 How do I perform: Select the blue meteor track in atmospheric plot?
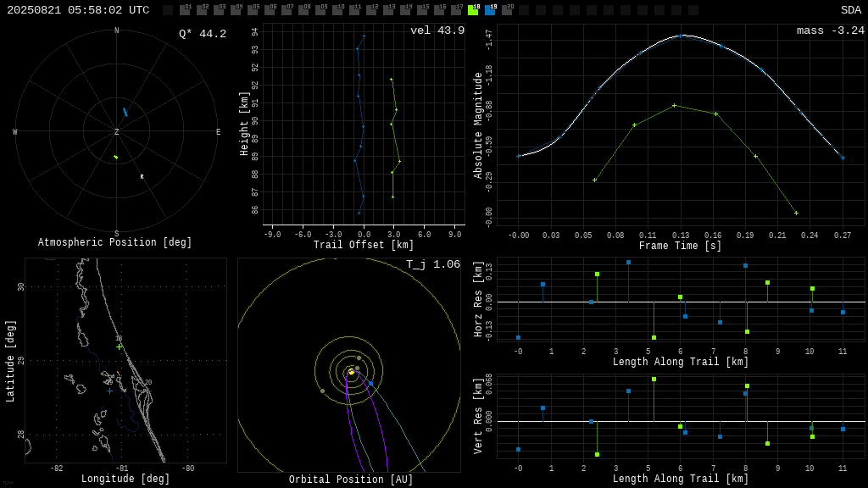[x=125, y=112]
